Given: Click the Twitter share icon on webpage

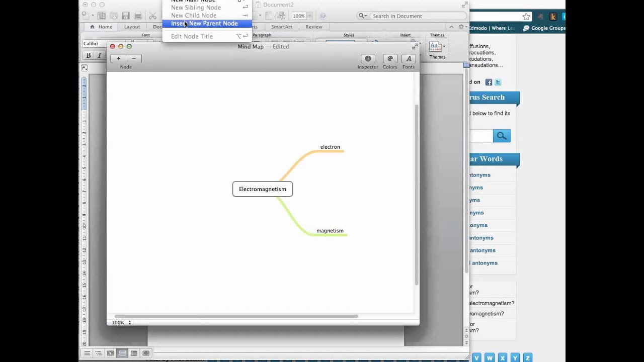Looking at the screenshot, I should click(x=498, y=82).
